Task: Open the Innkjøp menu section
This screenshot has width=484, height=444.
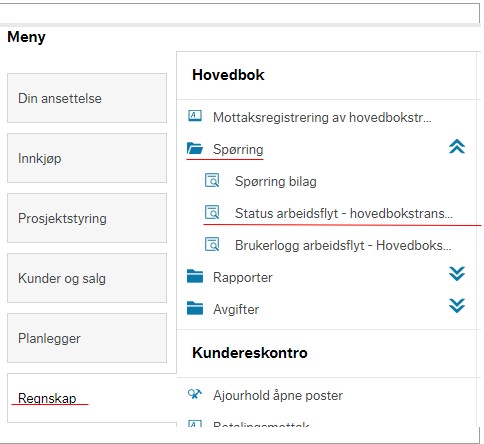Action: (87, 158)
